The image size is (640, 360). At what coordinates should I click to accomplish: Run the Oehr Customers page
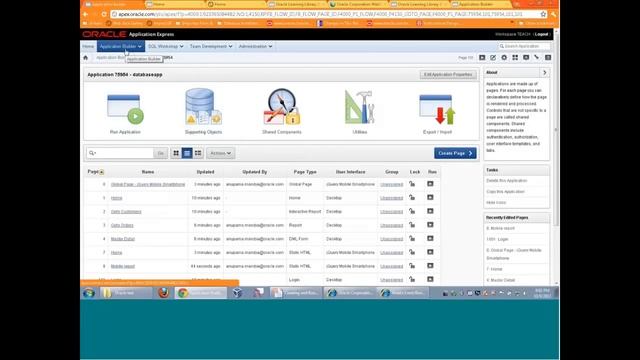tap(430, 211)
